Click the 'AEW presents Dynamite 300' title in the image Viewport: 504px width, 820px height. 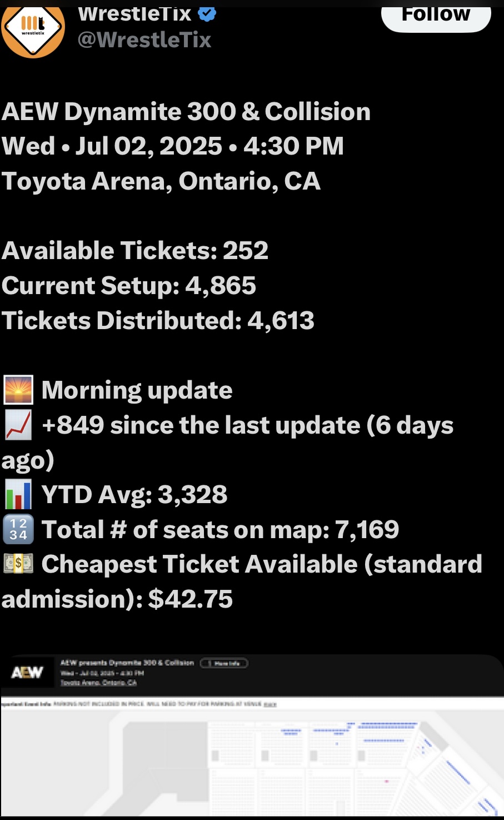point(127,663)
